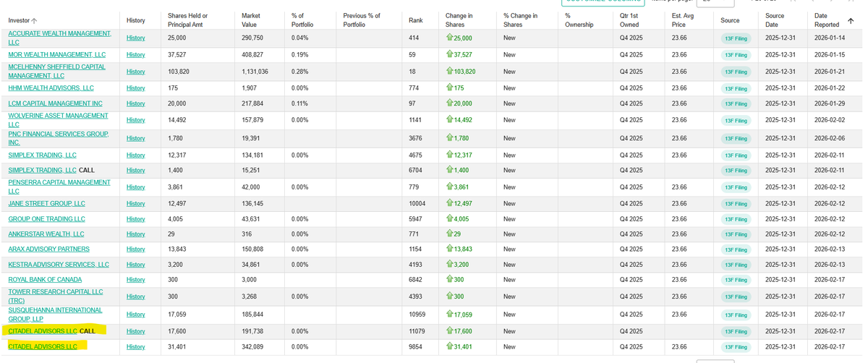
Task: Click 13F Filing badge dated 2026-01-21
Action: point(736,72)
